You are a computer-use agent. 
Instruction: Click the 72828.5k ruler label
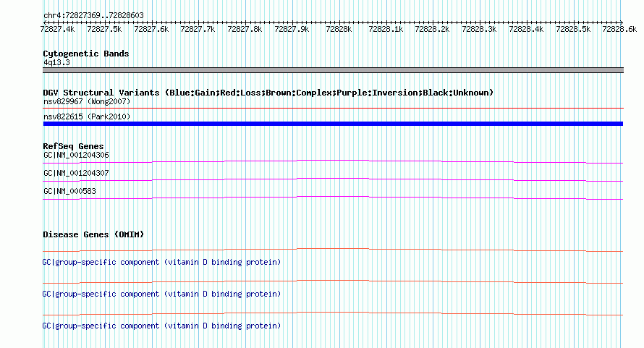click(573, 29)
